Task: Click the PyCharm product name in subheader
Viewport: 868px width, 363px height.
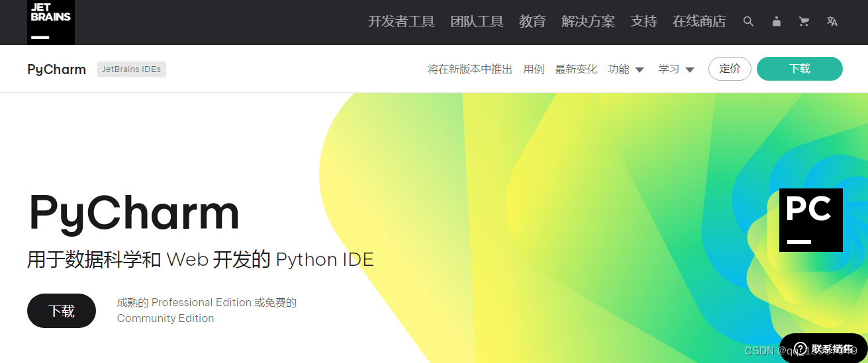Action: 57,69
